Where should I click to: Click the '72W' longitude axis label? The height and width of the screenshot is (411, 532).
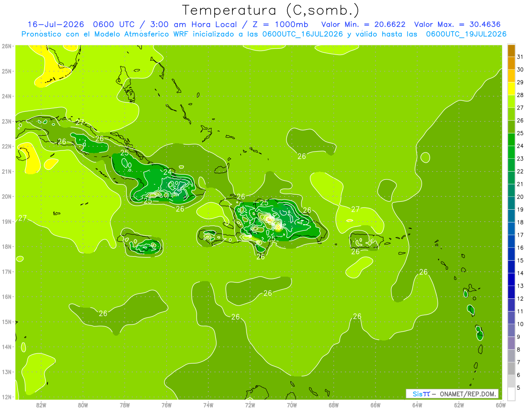[x=250, y=405]
